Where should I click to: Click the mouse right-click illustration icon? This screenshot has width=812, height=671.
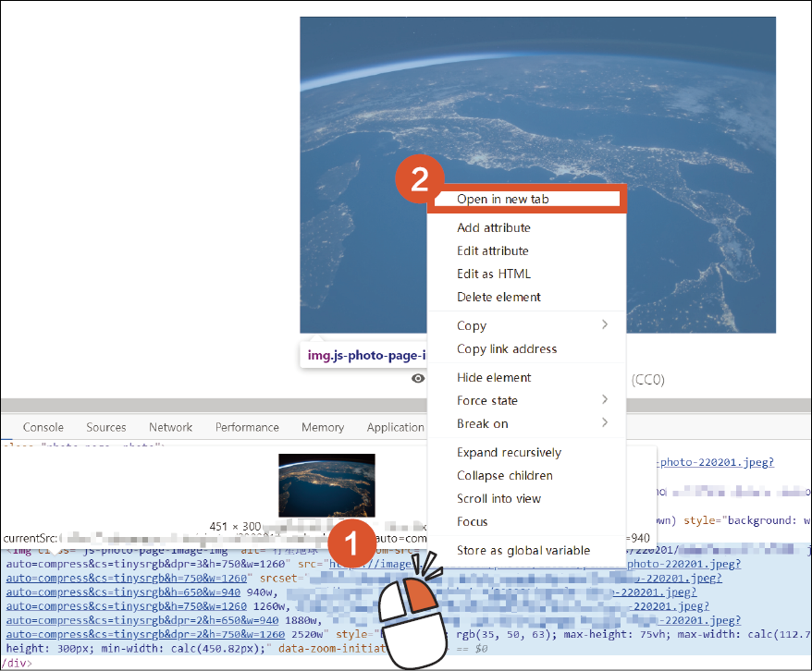423,615
